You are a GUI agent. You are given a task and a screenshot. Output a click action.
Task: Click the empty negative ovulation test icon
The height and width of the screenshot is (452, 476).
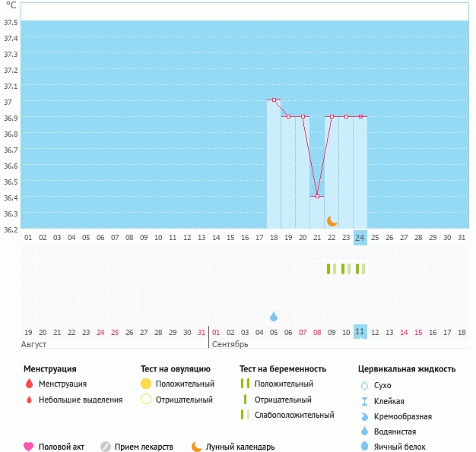146,400
